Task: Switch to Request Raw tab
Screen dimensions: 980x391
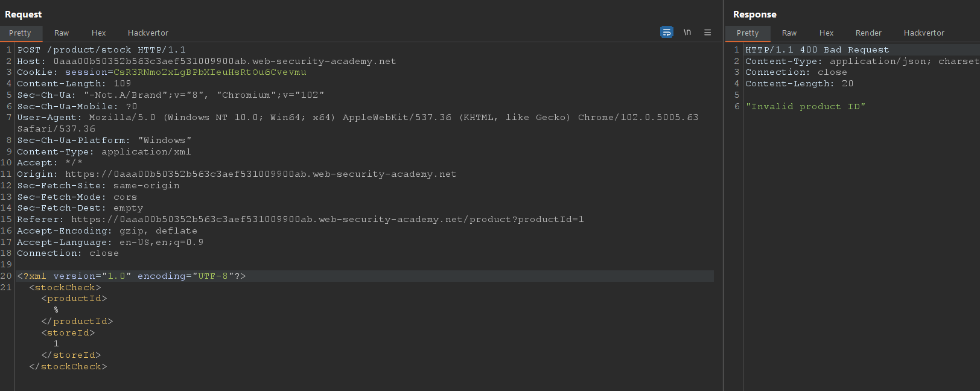Action: (62, 33)
